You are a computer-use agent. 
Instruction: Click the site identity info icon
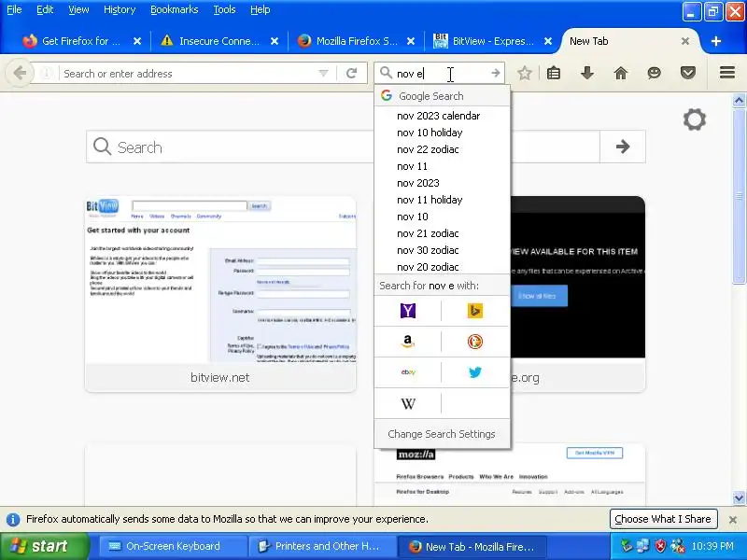[x=46, y=74]
